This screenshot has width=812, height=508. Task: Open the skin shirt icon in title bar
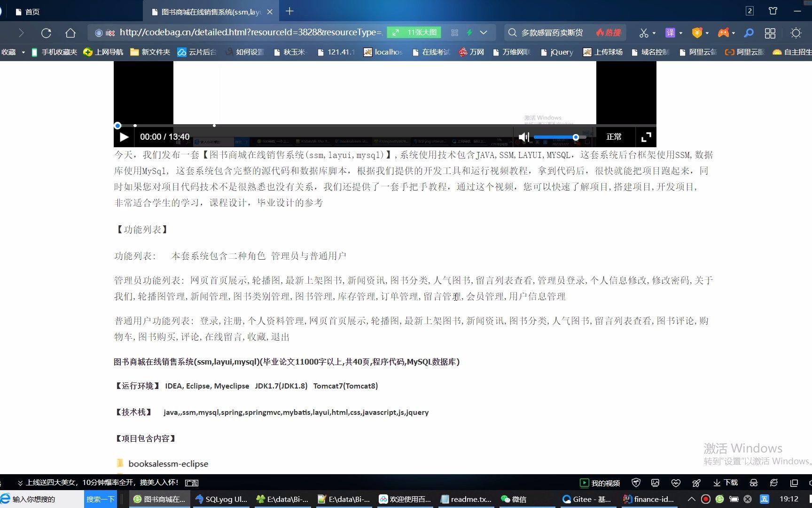773,11
